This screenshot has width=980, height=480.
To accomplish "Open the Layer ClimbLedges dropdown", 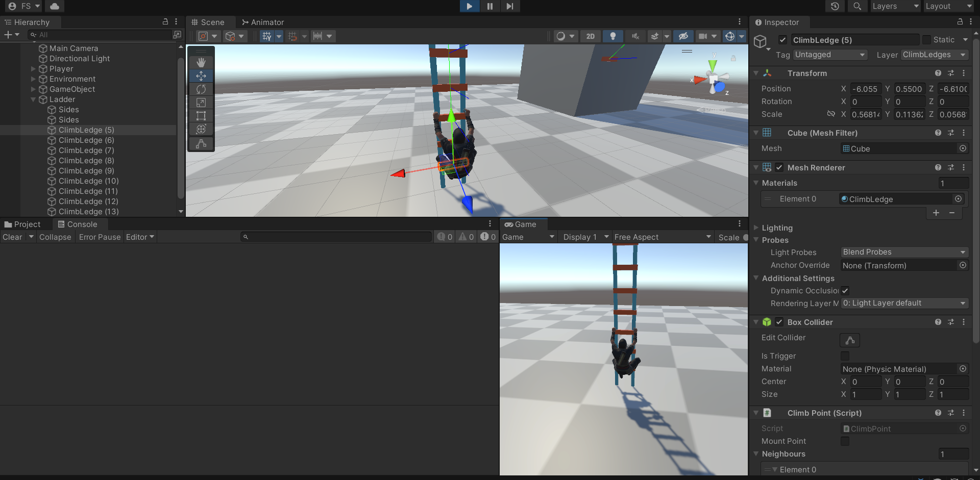I will pyautogui.click(x=934, y=55).
